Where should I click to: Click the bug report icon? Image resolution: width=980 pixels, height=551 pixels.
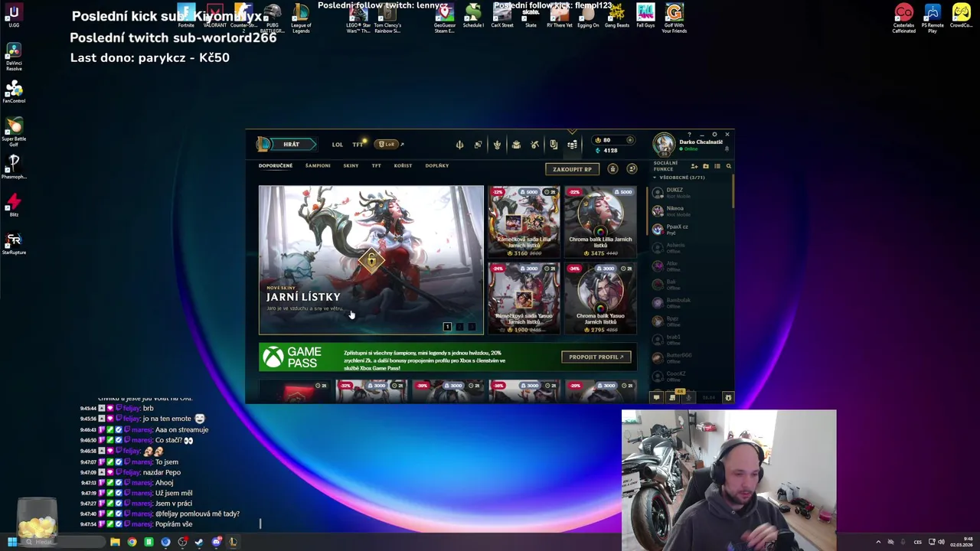[728, 397]
